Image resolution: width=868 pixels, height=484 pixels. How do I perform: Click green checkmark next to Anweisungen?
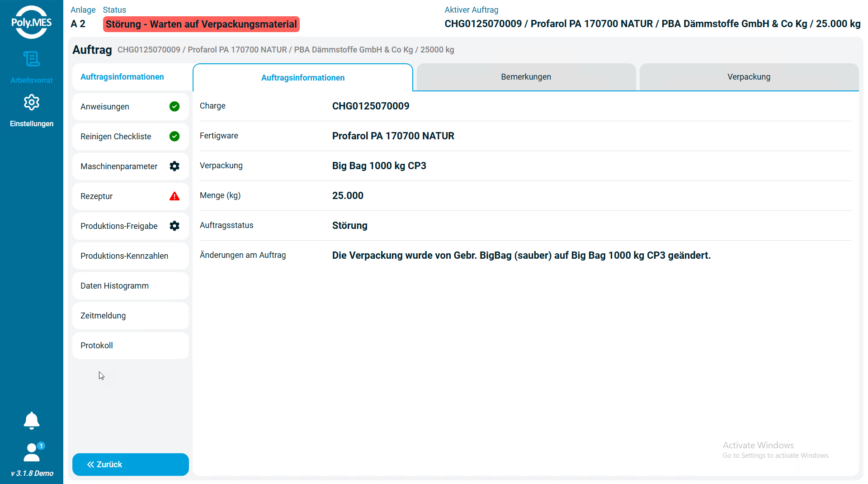pyautogui.click(x=175, y=106)
